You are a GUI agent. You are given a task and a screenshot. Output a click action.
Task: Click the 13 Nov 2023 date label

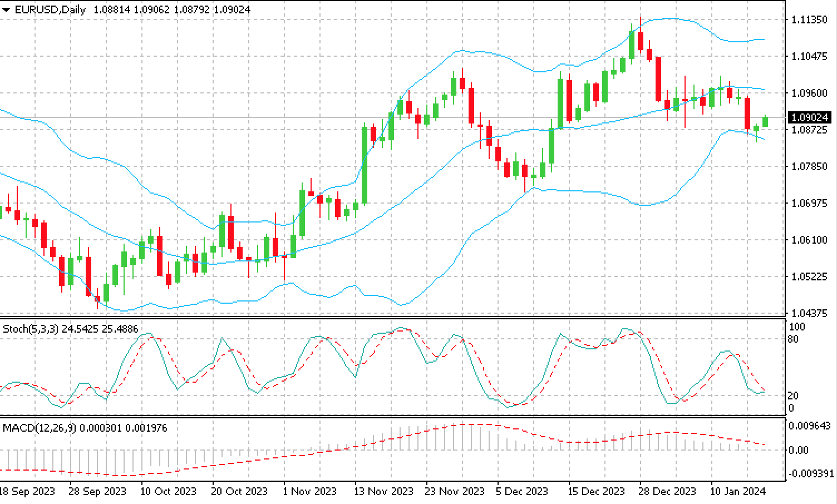coord(383,491)
